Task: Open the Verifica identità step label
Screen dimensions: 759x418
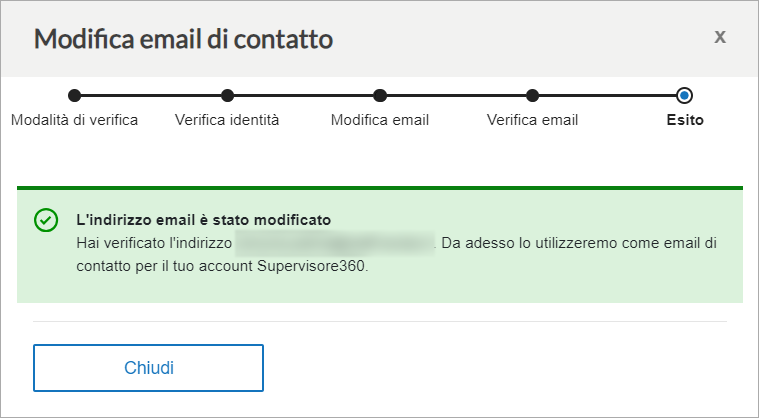Action: (x=227, y=120)
